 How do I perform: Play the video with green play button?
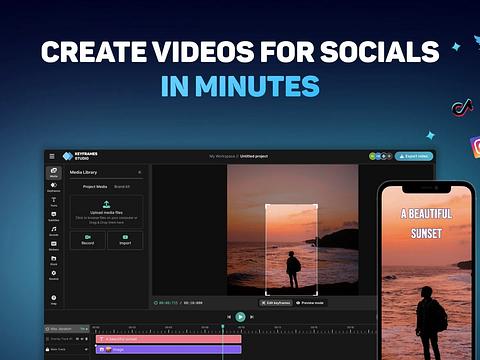240,317
